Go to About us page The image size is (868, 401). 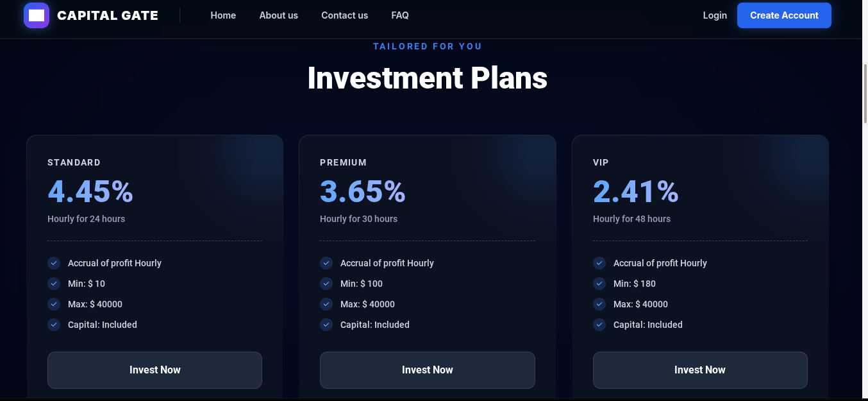(278, 15)
